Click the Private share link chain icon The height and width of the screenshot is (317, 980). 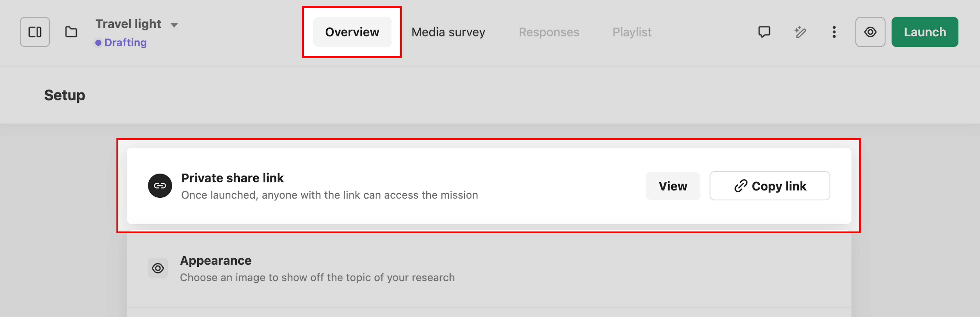160,186
